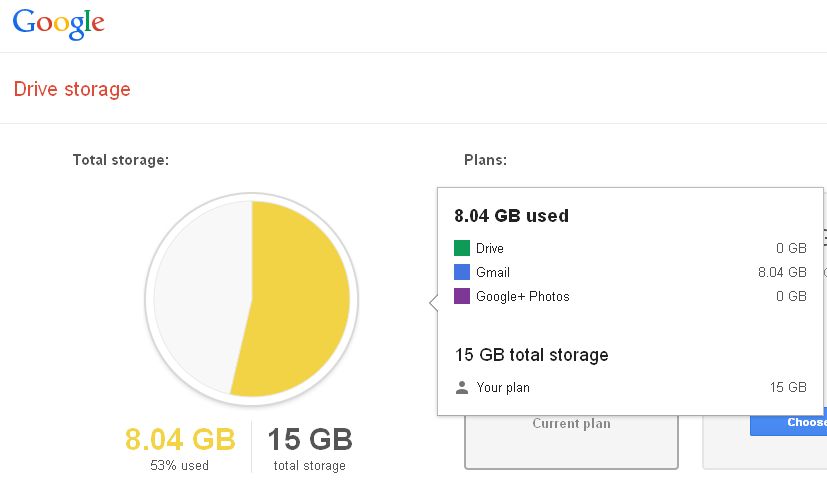827x482 pixels.
Task: Select the Drive label in storage popup
Action: point(490,248)
